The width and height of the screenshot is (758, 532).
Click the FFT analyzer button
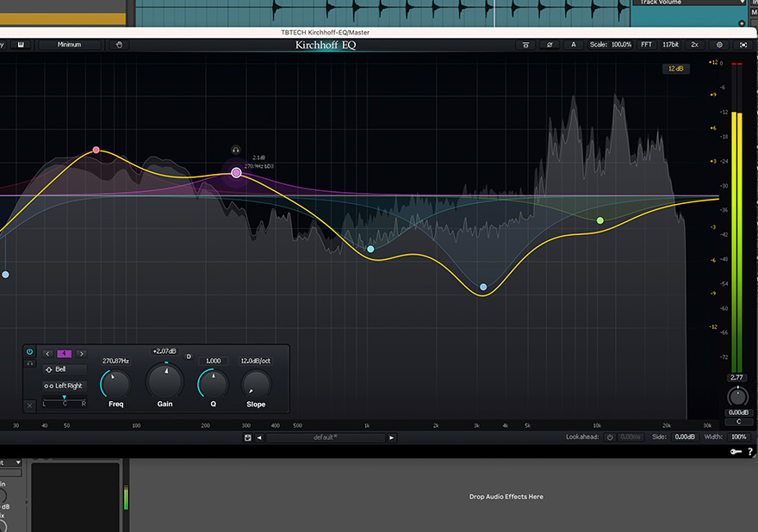[646, 45]
